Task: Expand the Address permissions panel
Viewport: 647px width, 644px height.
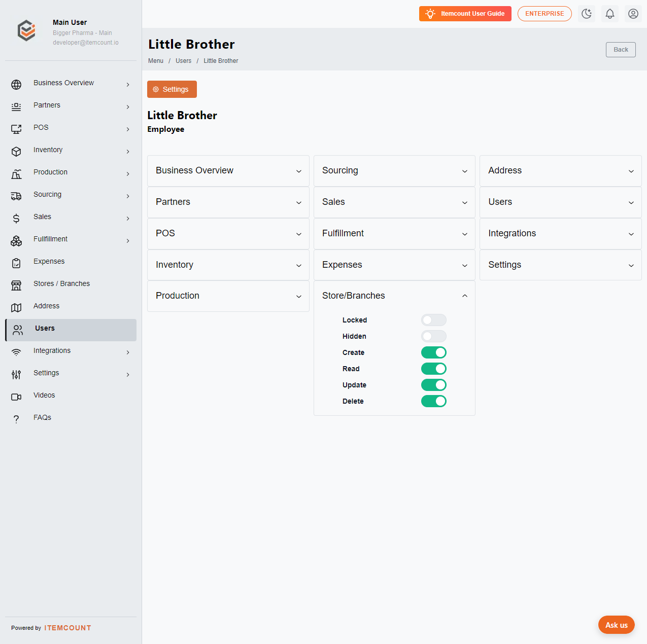Action: pyautogui.click(x=561, y=171)
